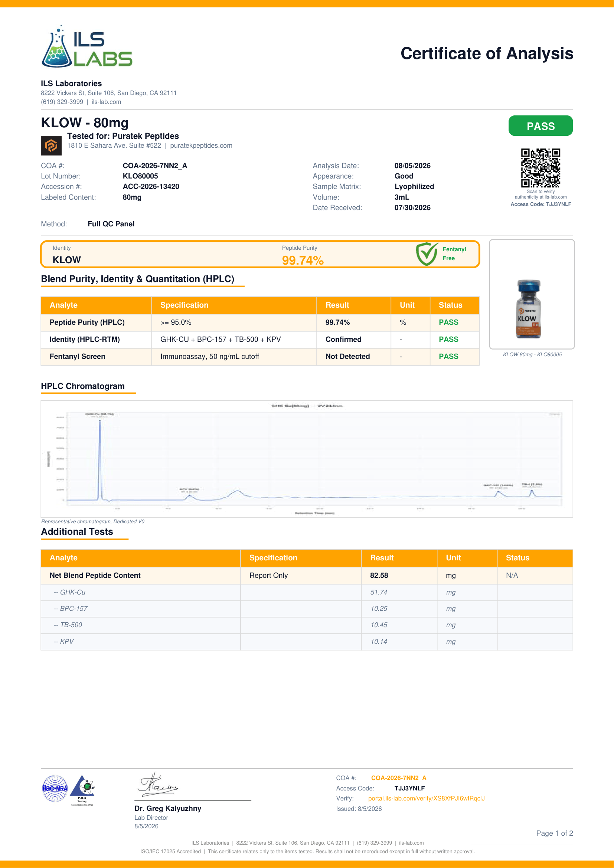Open the portal.ils-lab.com verify link
Viewport: 614px width, 868px height.
[426, 799]
